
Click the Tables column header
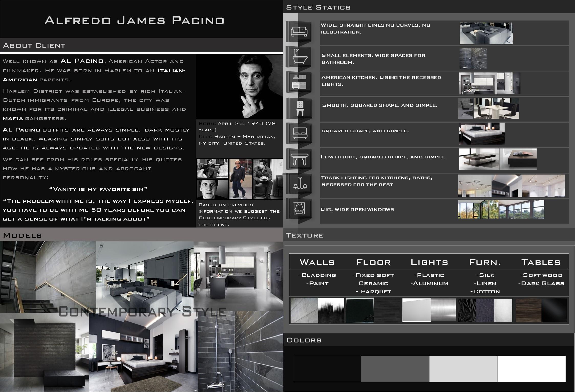[541, 262]
